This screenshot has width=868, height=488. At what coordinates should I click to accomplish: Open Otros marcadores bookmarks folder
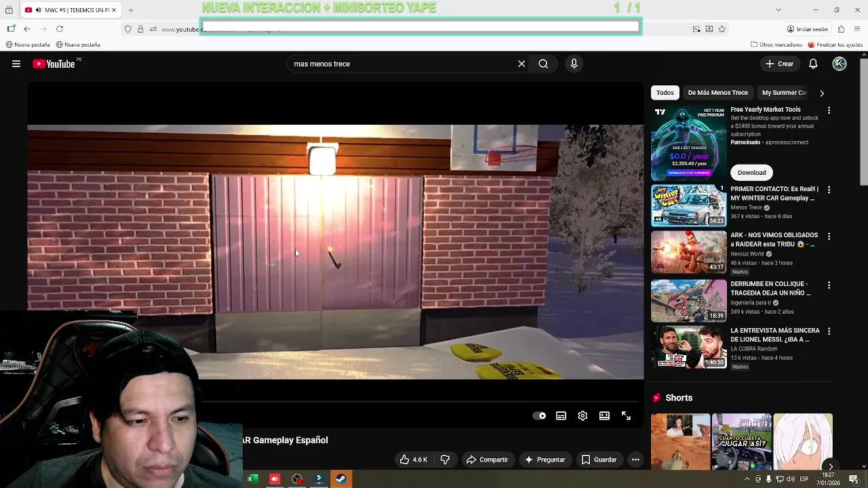pos(776,45)
